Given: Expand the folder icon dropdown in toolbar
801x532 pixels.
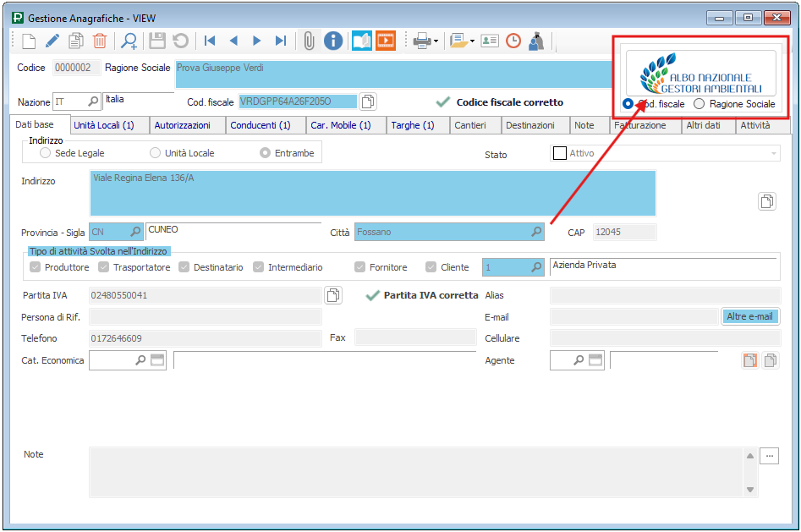Looking at the screenshot, I should tap(471, 41).
